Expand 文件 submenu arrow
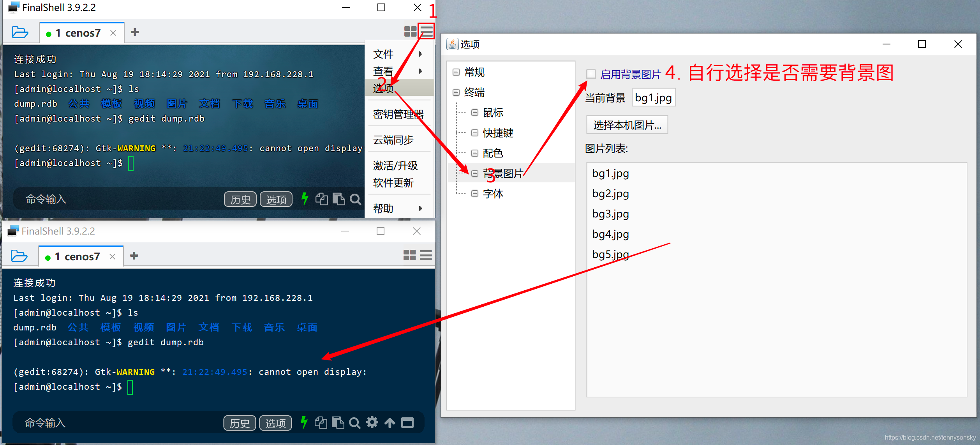Screen dimensions: 980x445 click(x=421, y=54)
